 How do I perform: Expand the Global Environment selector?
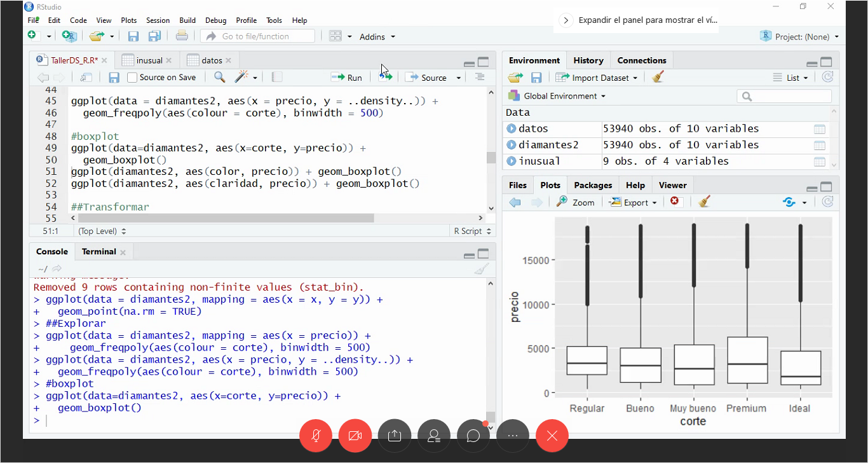point(557,96)
